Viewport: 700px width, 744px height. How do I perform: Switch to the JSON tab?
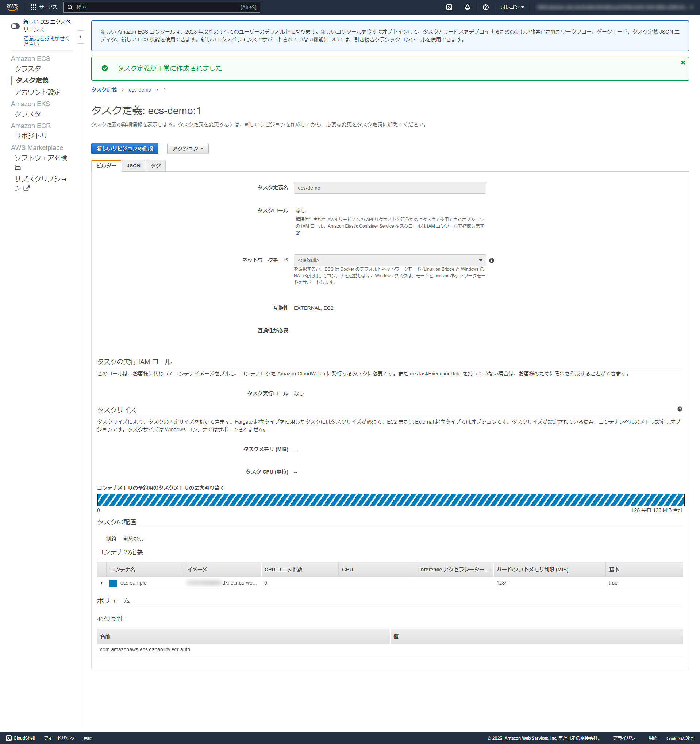(x=133, y=165)
